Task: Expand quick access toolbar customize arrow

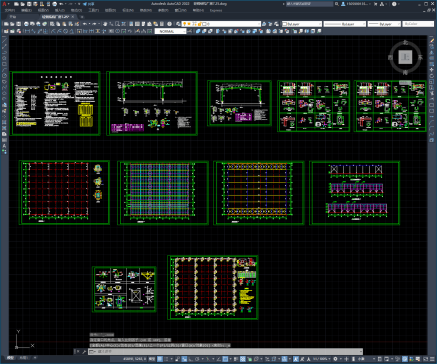Action: (x=79, y=4)
